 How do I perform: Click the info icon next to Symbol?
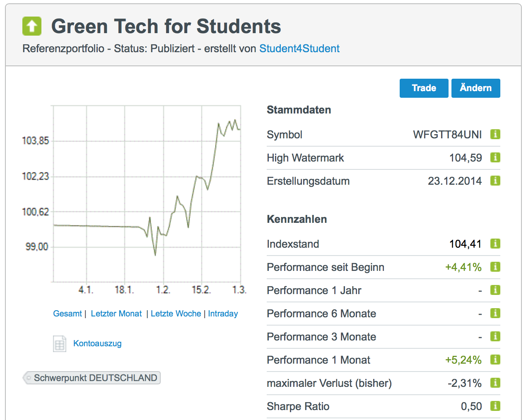(495, 134)
